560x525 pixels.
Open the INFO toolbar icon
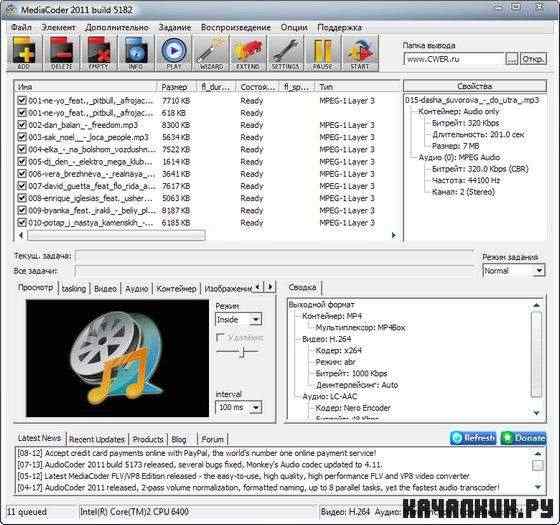[x=136, y=53]
